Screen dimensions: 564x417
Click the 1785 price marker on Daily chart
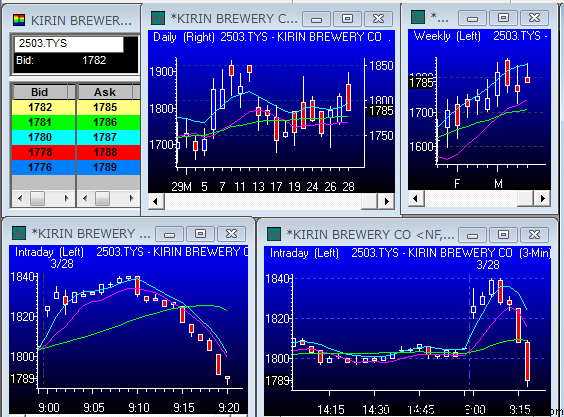[x=381, y=110]
